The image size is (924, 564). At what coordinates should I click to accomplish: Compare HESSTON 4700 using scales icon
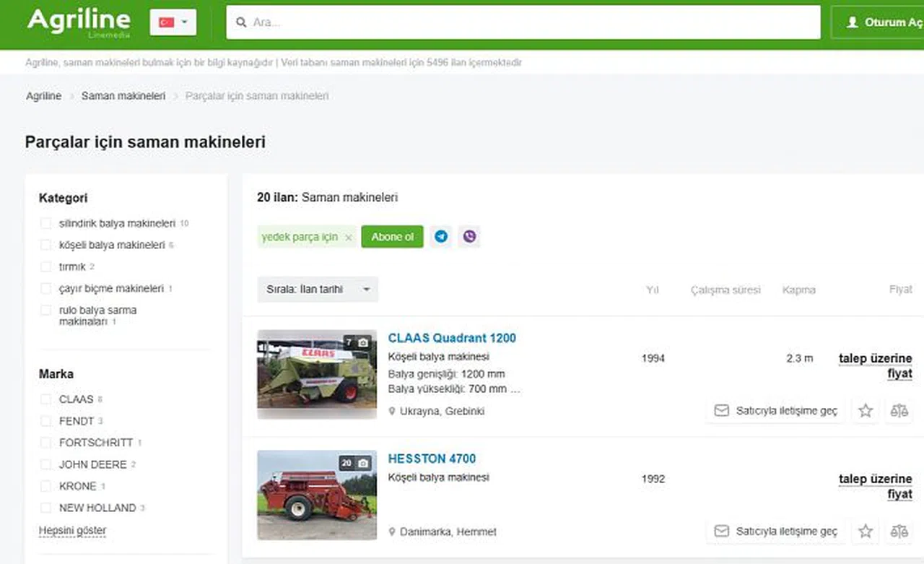(899, 532)
